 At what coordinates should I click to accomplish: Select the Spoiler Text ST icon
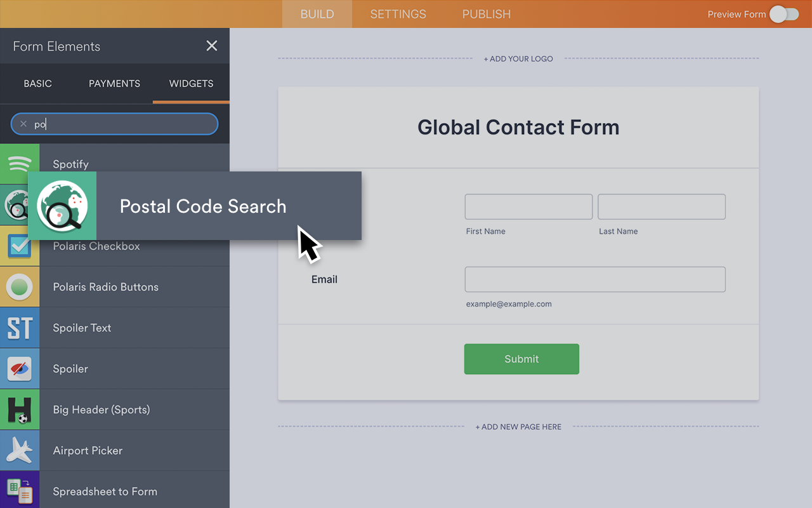[19, 328]
